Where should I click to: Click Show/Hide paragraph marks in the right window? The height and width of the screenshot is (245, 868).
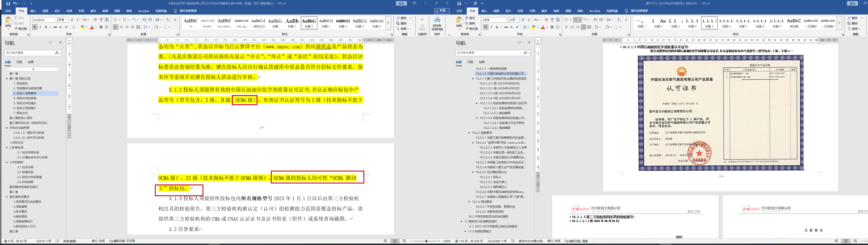tap(626, 20)
